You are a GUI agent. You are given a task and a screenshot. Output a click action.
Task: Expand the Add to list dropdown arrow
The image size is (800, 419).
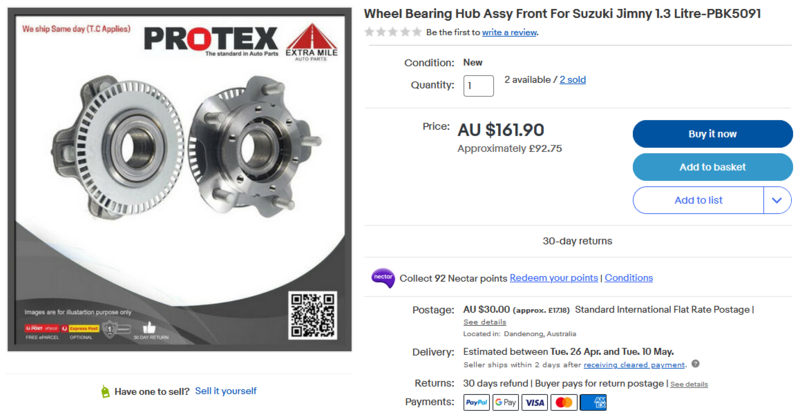(x=777, y=200)
